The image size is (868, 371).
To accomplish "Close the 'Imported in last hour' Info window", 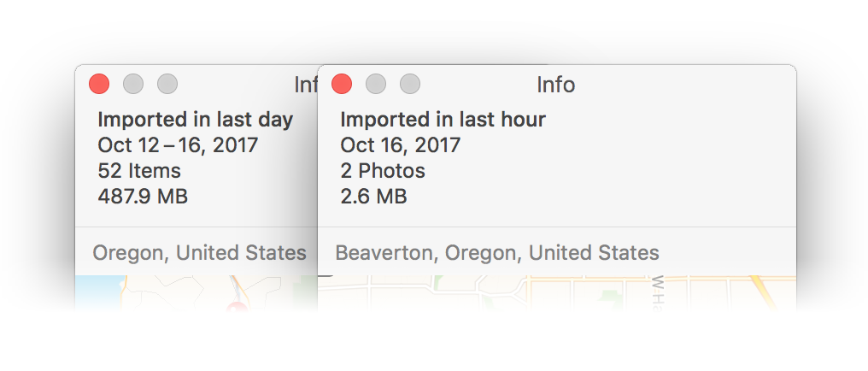I will [342, 84].
